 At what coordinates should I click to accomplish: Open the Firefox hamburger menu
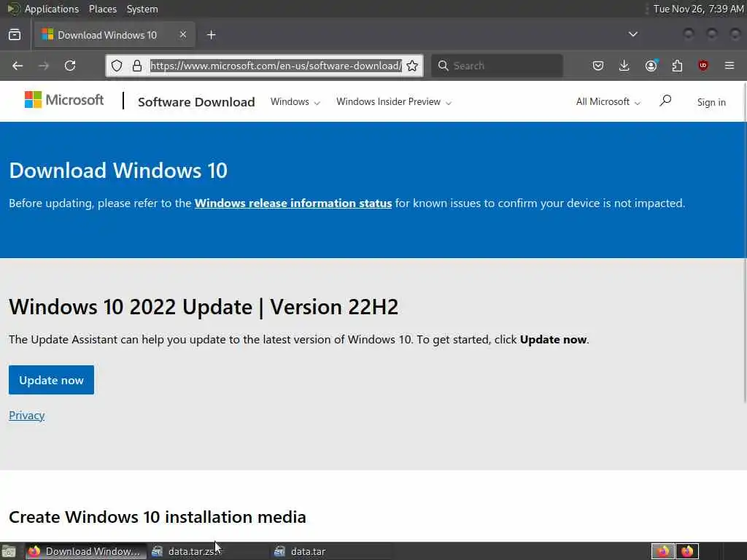729,66
